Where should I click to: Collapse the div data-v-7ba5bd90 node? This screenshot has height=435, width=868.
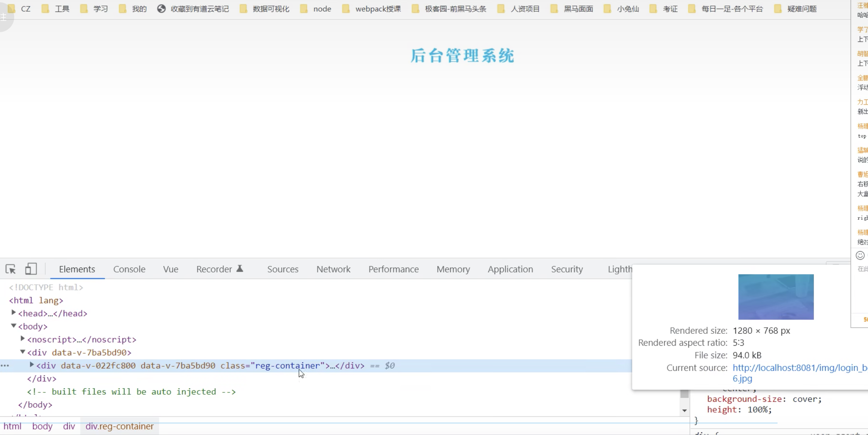click(x=22, y=352)
